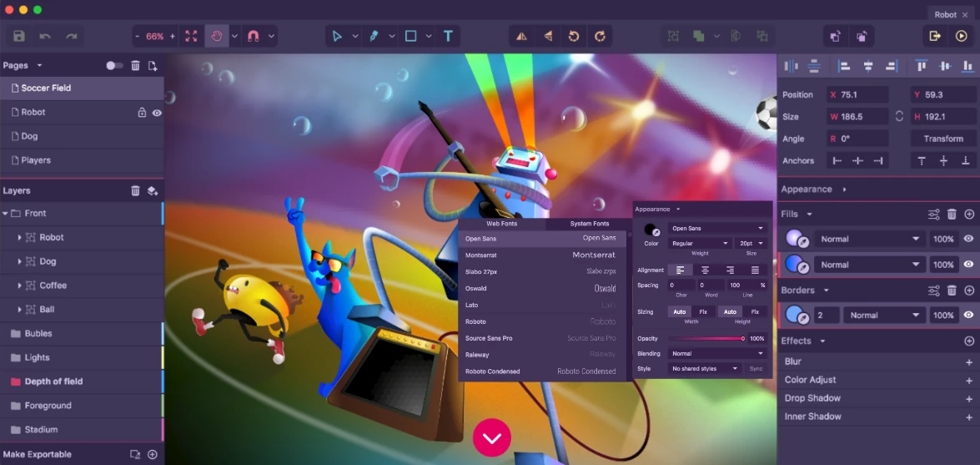This screenshot has height=465, width=980.
Task: Toggle the switch in the Pages header
Action: point(114,65)
